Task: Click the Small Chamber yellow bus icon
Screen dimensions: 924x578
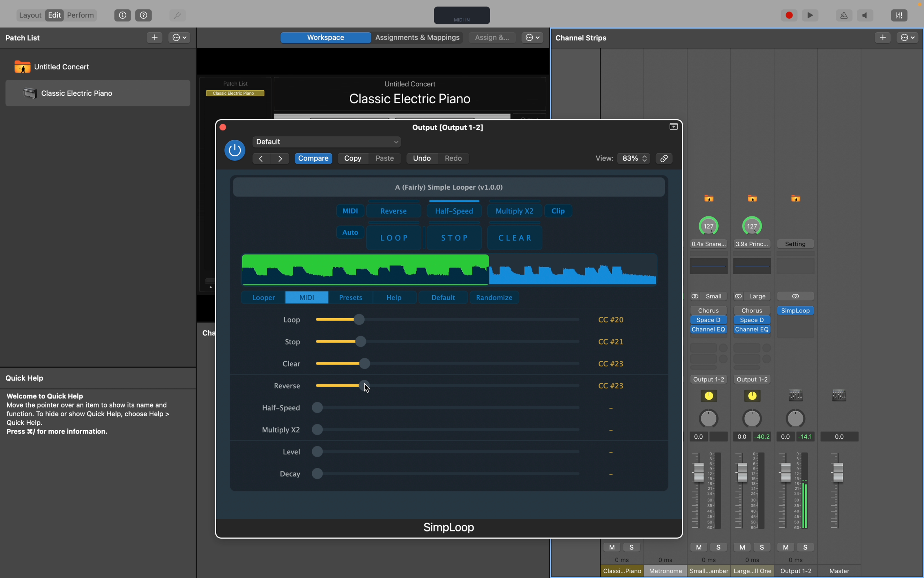Action: pyautogui.click(x=709, y=396)
